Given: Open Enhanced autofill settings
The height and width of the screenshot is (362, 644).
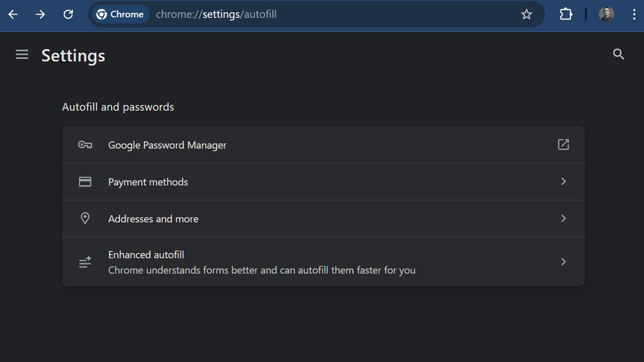Looking at the screenshot, I should pyautogui.click(x=324, y=262).
